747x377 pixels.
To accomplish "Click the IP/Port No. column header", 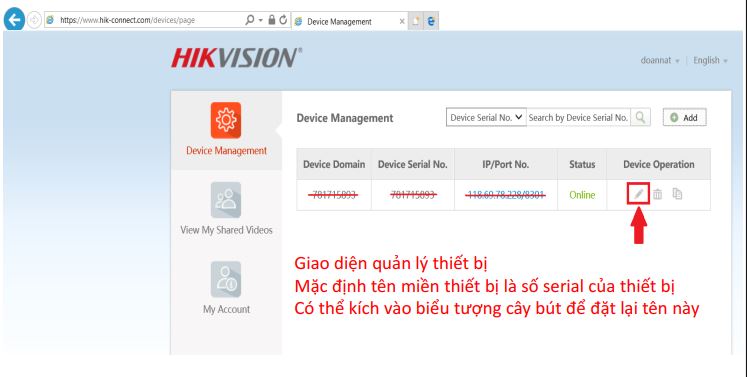I will point(505,164).
